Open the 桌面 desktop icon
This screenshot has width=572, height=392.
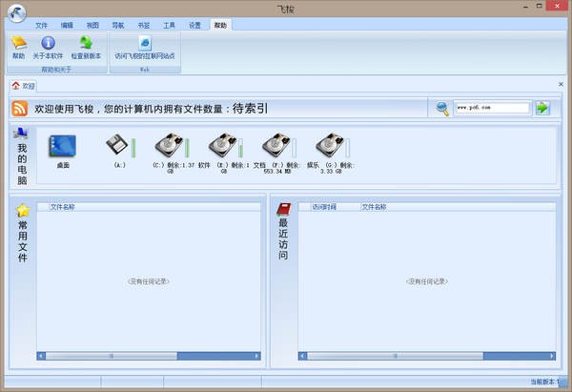(62, 146)
